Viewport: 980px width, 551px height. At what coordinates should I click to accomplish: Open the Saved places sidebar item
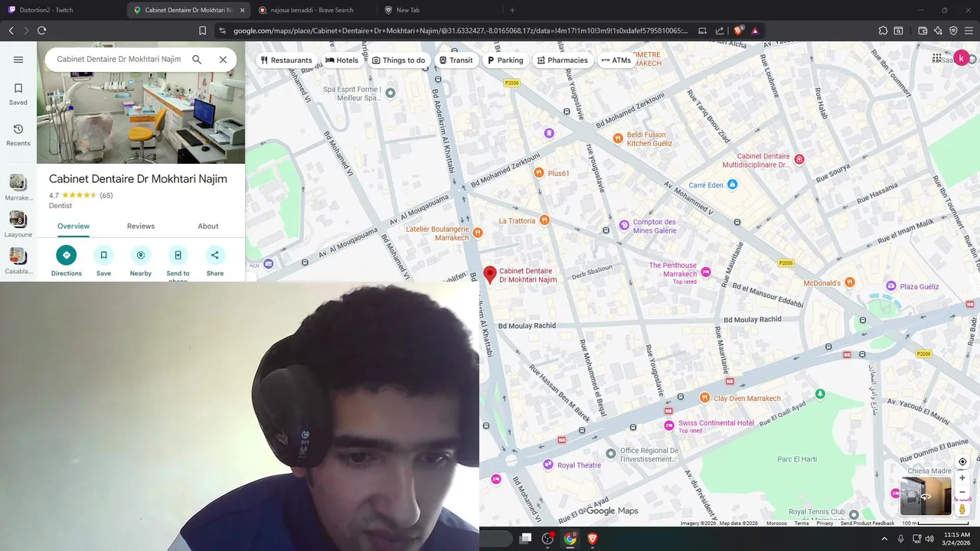pyautogui.click(x=18, y=94)
